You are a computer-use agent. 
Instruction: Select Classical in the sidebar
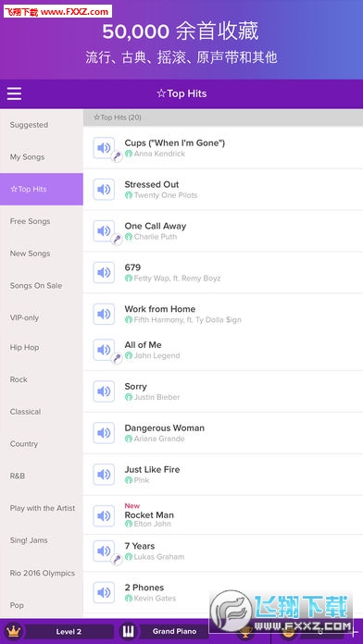coord(42,412)
